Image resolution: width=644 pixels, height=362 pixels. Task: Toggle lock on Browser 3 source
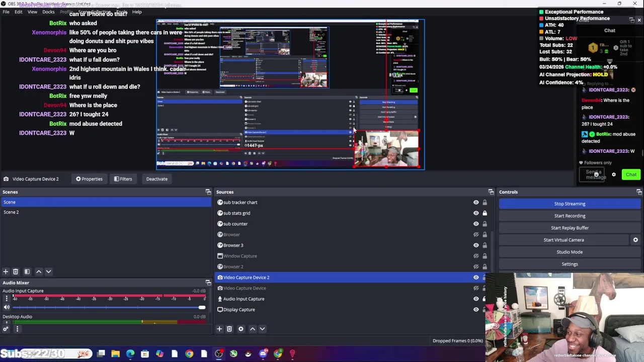coord(485,245)
